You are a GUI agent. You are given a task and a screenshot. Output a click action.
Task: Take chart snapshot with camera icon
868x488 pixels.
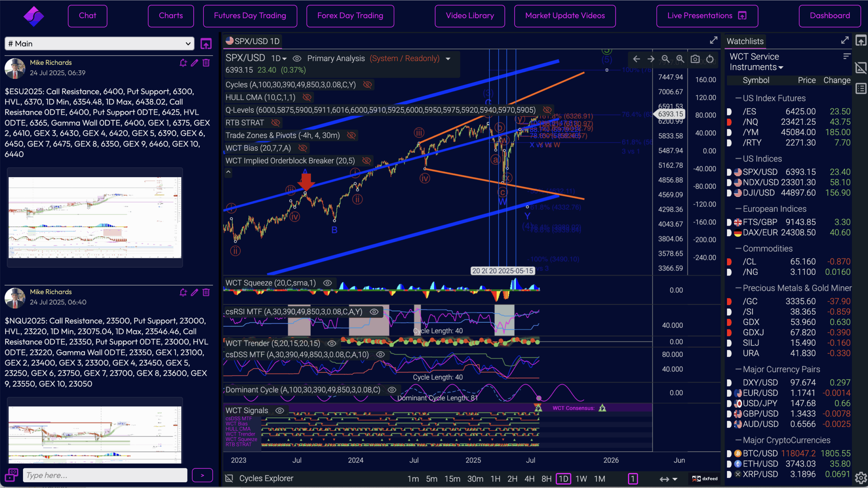(695, 59)
